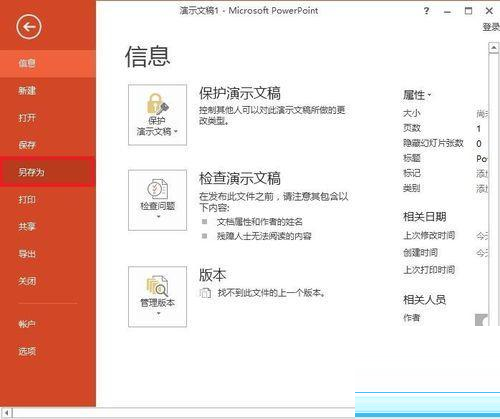Click the 相关日期 section heading
This screenshot has height=419, width=500.
point(425,217)
